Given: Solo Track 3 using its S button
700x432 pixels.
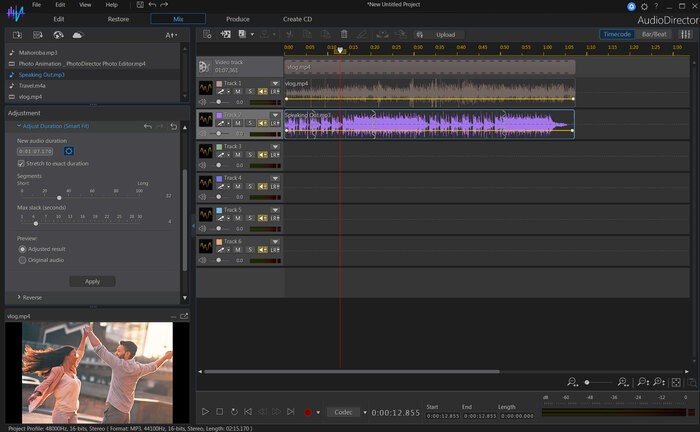Looking at the screenshot, I should click(x=250, y=155).
